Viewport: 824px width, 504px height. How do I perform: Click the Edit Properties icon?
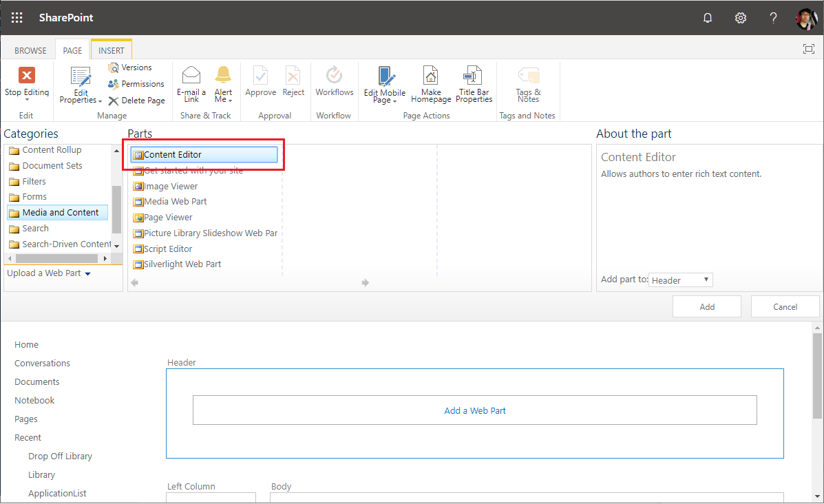[81, 76]
